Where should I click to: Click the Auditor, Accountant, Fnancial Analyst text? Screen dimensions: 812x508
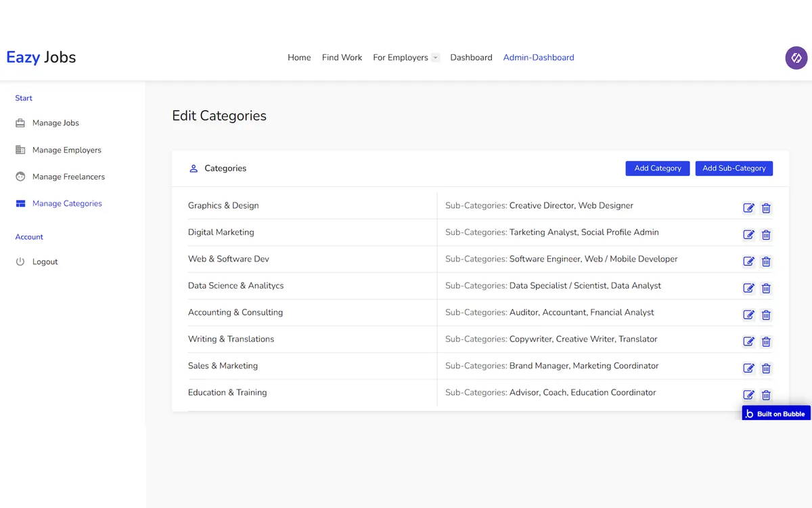pos(582,312)
